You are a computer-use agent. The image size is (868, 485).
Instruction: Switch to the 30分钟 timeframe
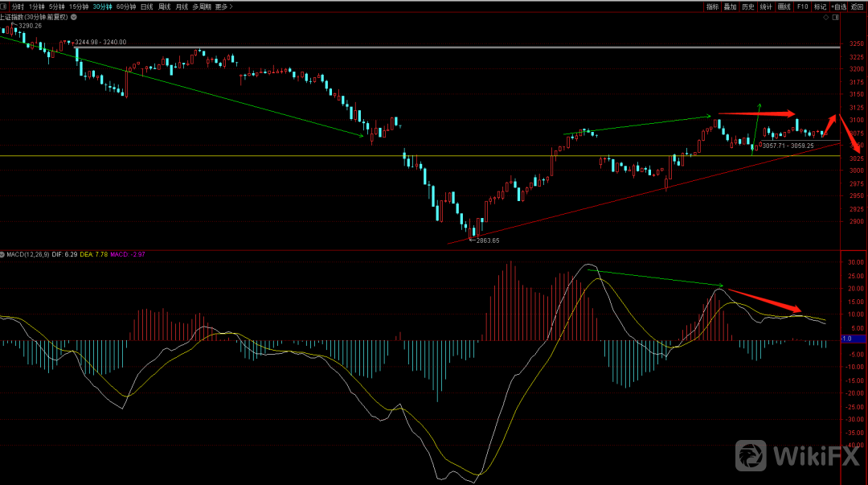pyautogui.click(x=102, y=6)
